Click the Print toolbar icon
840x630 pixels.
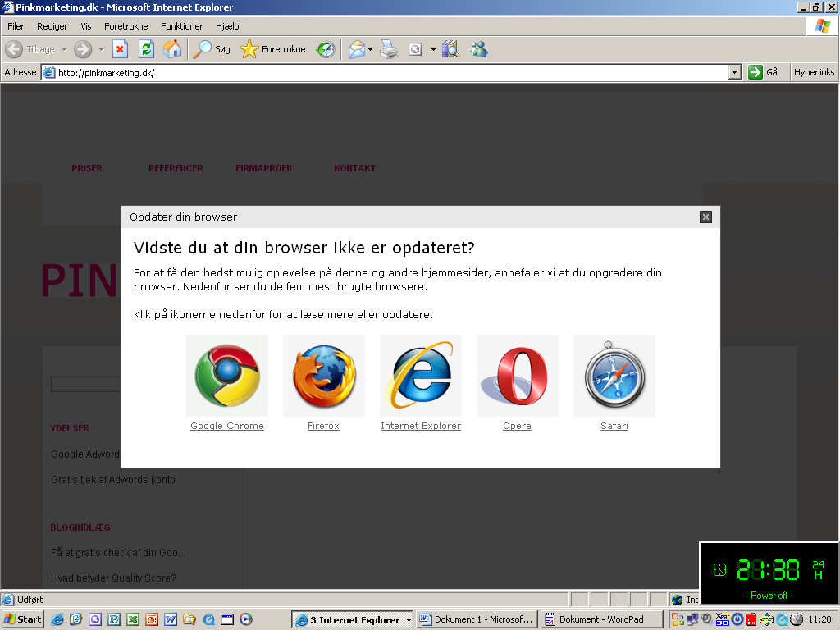[x=388, y=49]
